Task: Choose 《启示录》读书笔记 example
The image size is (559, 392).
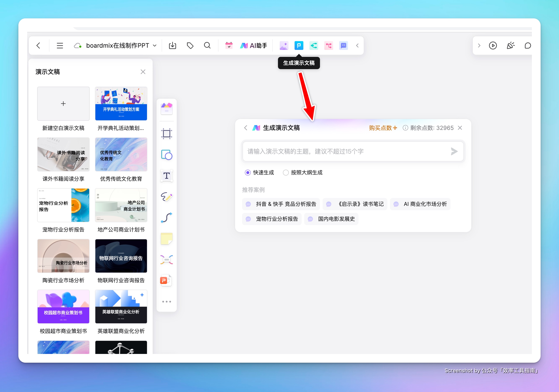Action: tap(355, 204)
